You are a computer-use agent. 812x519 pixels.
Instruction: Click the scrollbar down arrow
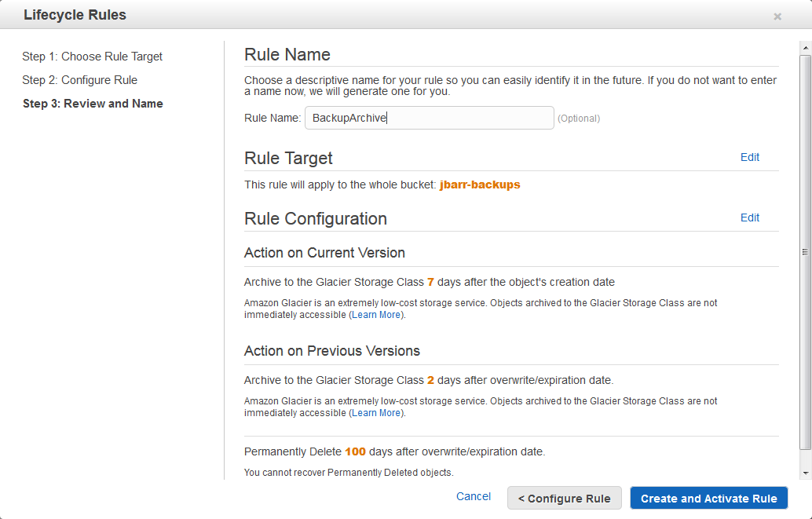(805, 473)
